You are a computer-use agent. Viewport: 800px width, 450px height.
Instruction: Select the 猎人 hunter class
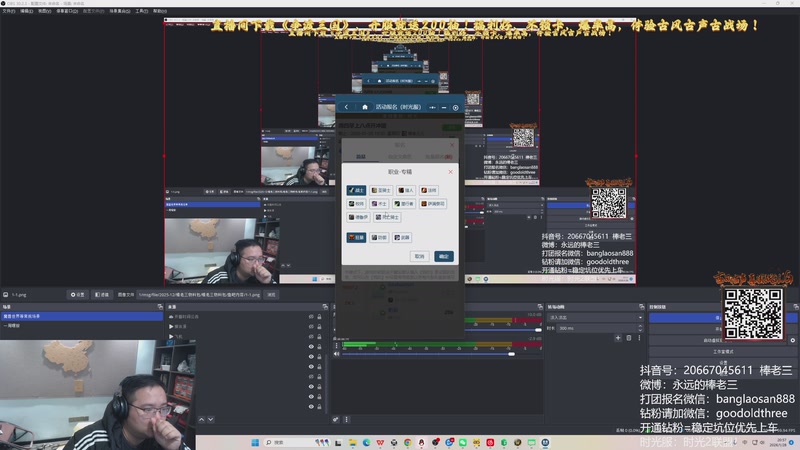coord(406,190)
